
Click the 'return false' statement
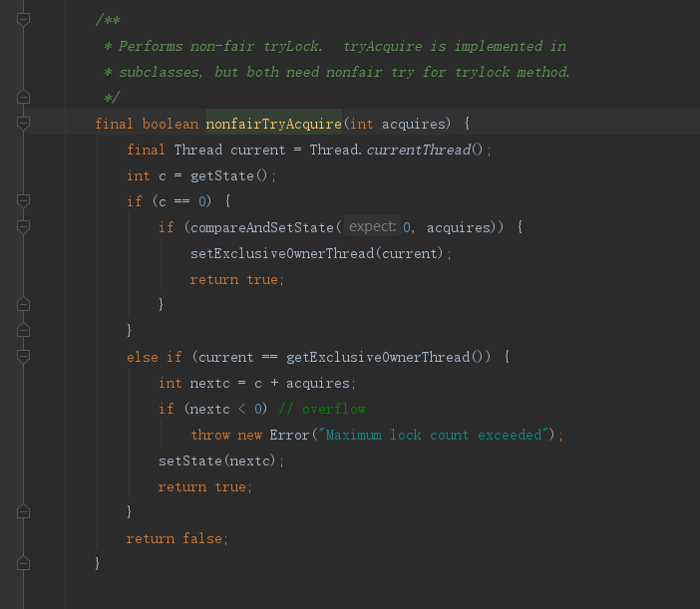click(177, 538)
